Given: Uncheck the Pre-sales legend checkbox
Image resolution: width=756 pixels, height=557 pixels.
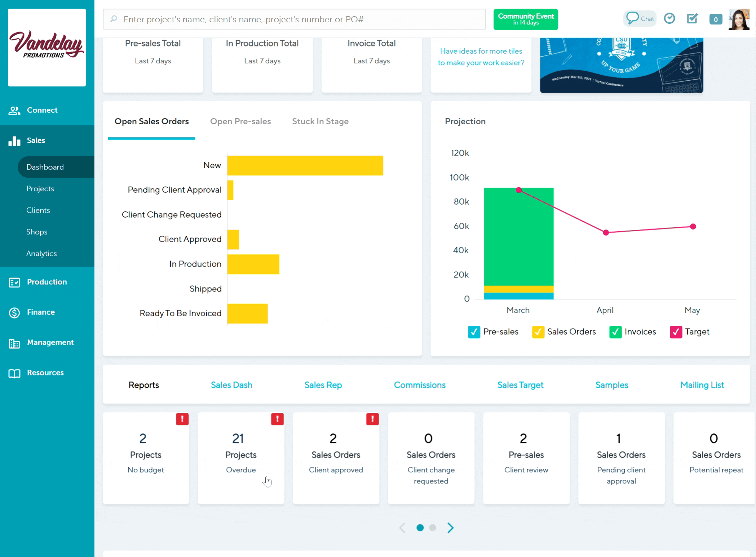Looking at the screenshot, I should (x=474, y=332).
